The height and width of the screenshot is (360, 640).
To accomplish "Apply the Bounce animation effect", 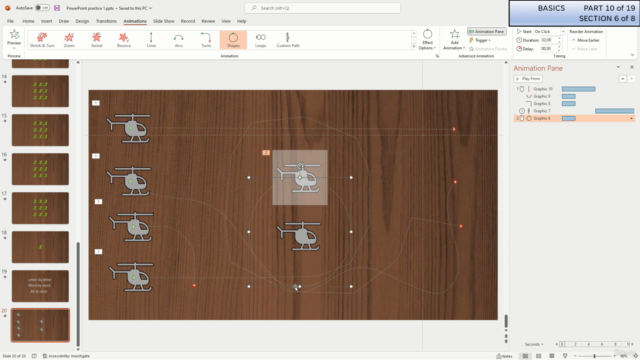I will tap(124, 40).
